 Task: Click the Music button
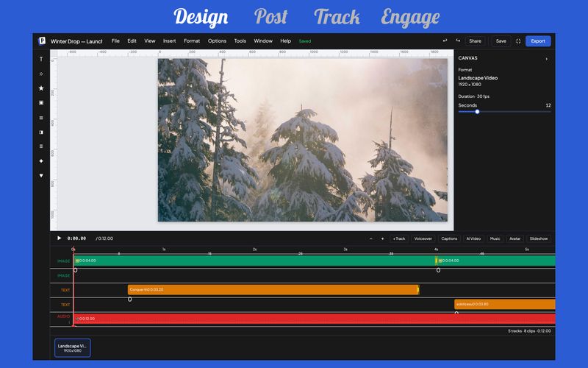tap(495, 238)
